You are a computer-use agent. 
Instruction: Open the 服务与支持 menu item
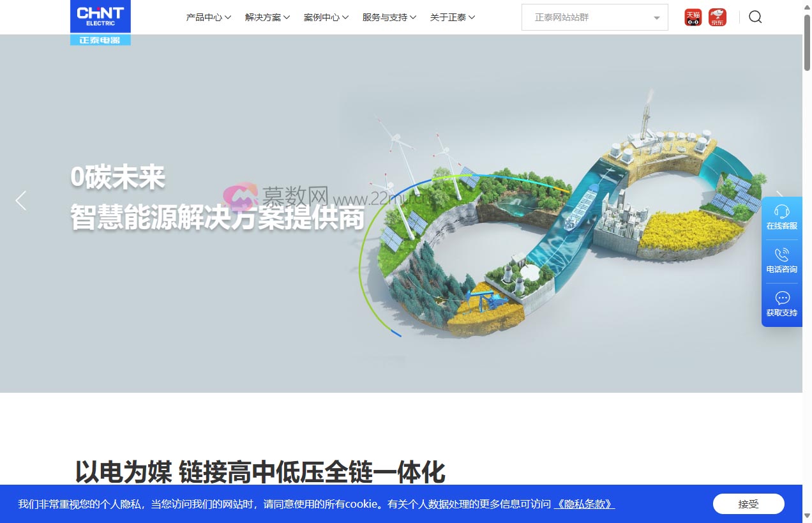point(389,17)
